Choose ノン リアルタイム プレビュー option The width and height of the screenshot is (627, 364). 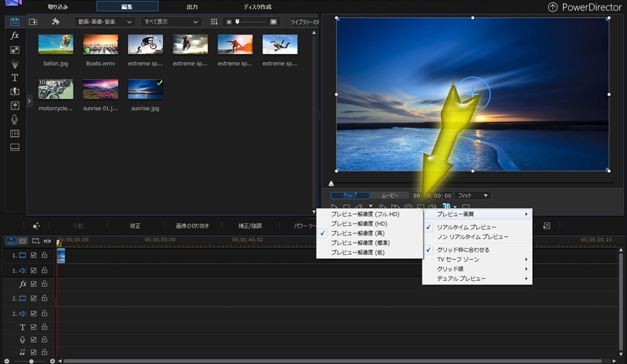click(x=477, y=237)
